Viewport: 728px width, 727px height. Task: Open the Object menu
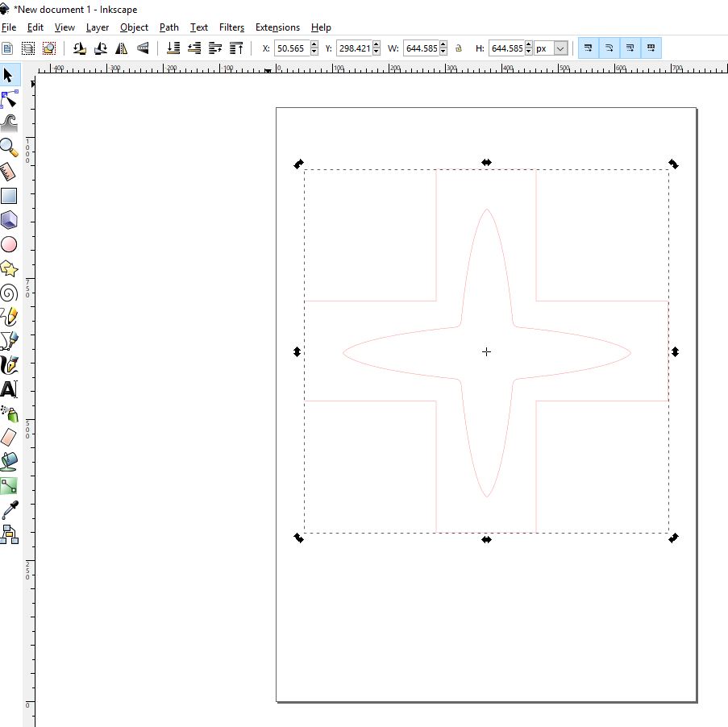click(x=134, y=27)
